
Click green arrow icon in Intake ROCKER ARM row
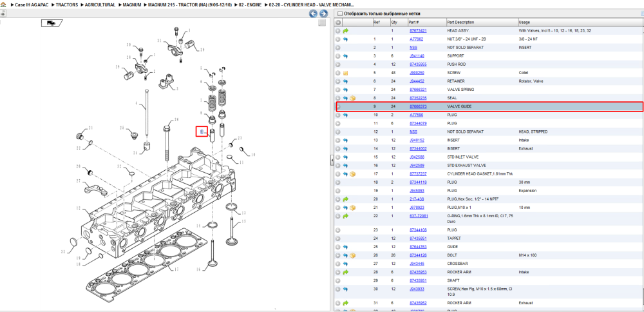click(345, 272)
